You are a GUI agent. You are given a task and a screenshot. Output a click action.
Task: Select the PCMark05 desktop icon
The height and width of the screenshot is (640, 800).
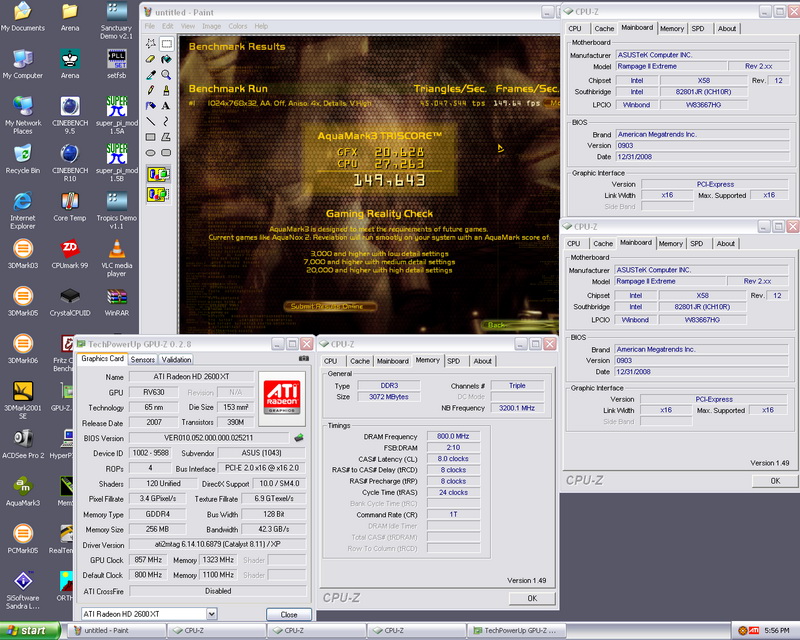click(23, 539)
